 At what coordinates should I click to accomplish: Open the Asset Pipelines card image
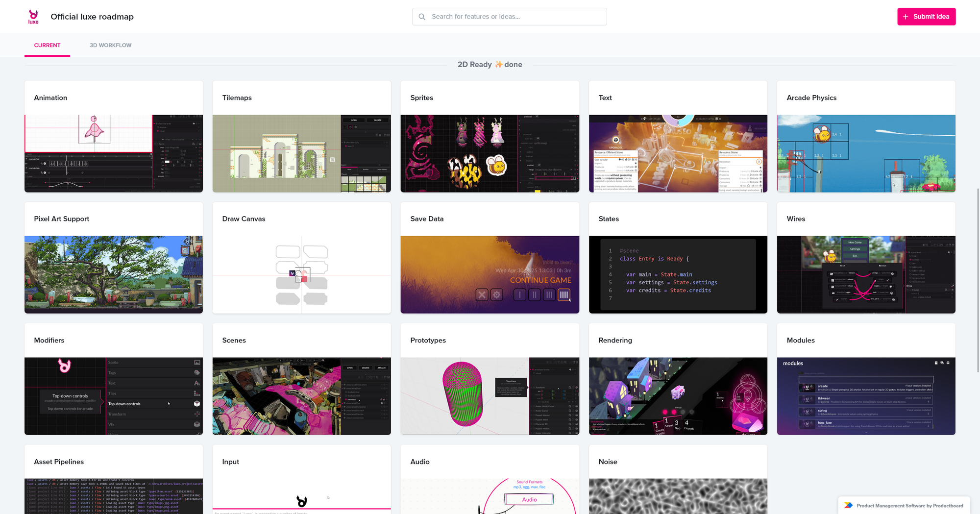point(114,496)
